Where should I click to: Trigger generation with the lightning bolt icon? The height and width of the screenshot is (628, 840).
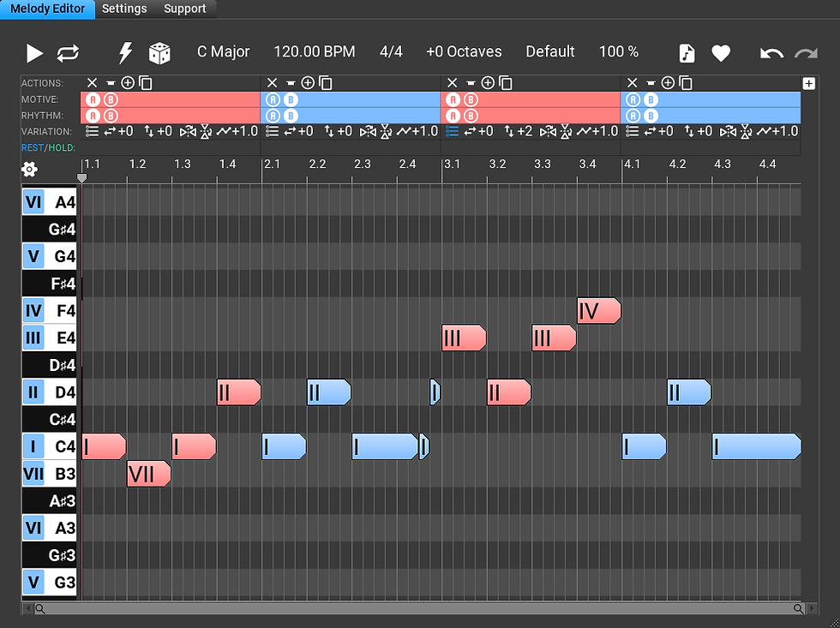click(x=125, y=51)
